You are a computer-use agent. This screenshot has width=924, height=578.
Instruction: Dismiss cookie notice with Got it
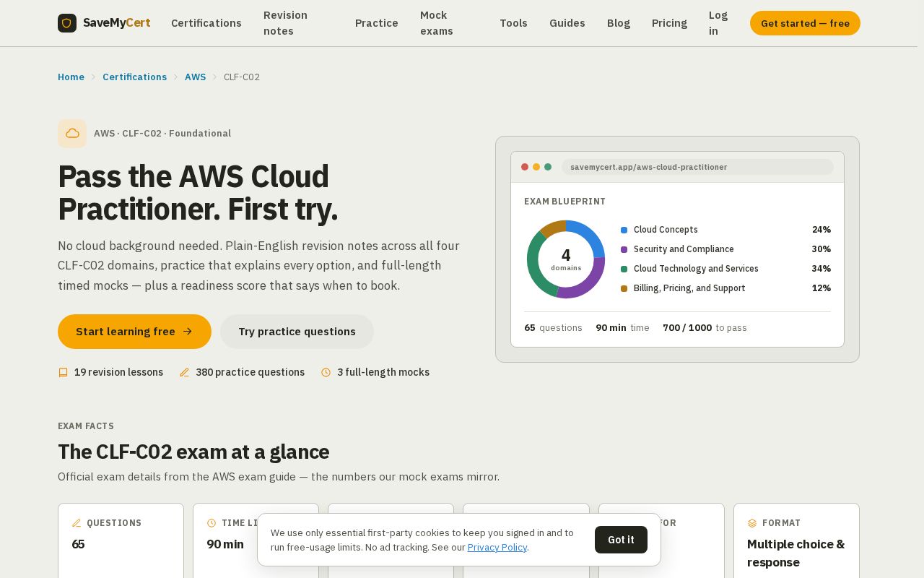pyautogui.click(x=621, y=540)
